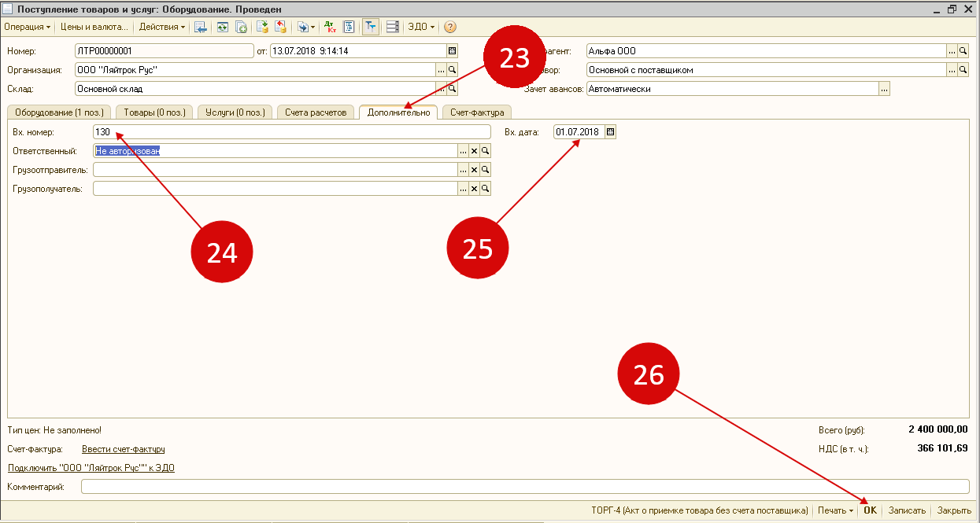Open the Действия dropdown menu

point(162,27)
